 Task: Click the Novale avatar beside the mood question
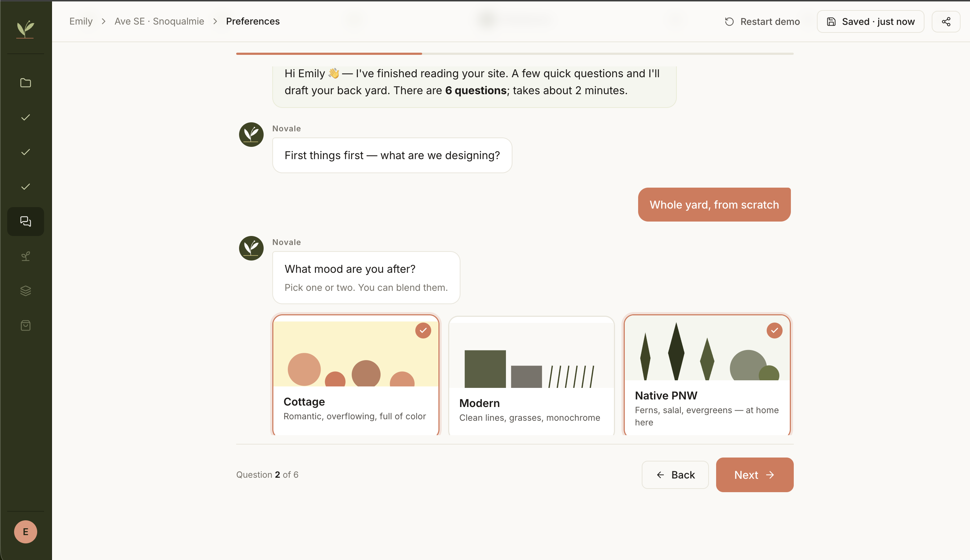(251, 248)
